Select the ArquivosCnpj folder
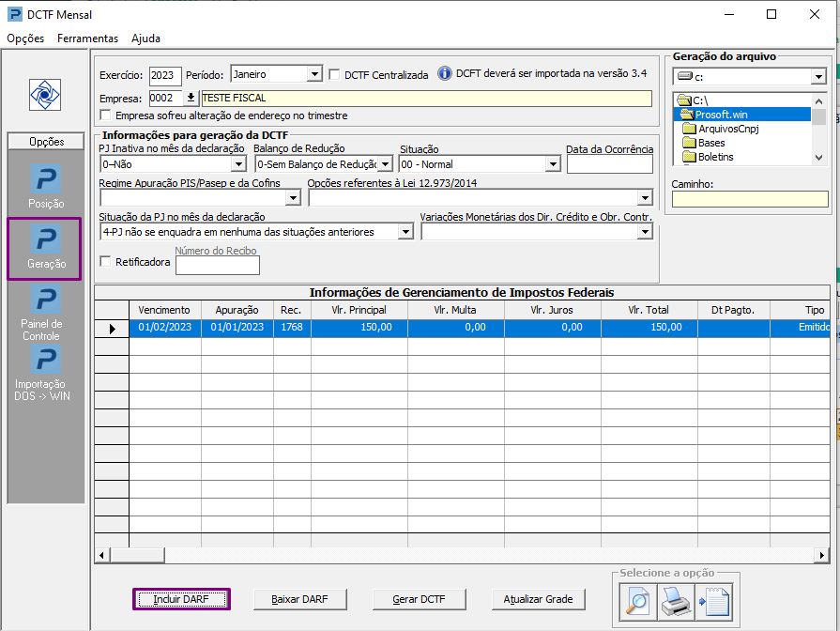Image resolution: width=840 pixels, height=631 pixels. (721, 129)
